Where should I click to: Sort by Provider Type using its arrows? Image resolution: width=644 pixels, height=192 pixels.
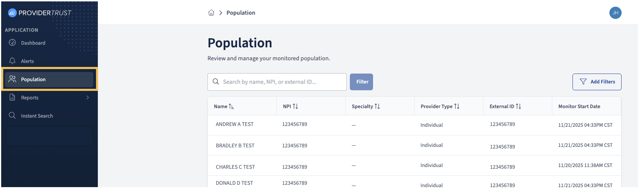click(x=457, y=106)
